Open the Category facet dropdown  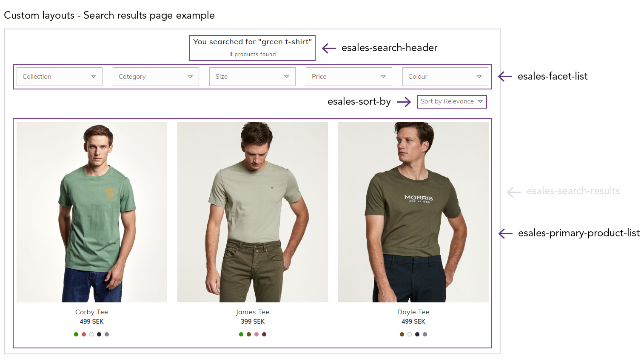click(x=156, y=77)
